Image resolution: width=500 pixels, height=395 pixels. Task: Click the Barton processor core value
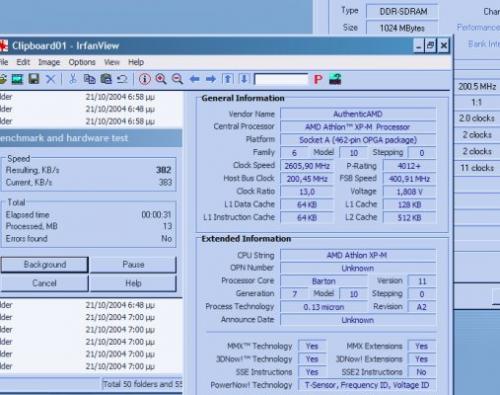pyautogui.click(x=324, y=281)
